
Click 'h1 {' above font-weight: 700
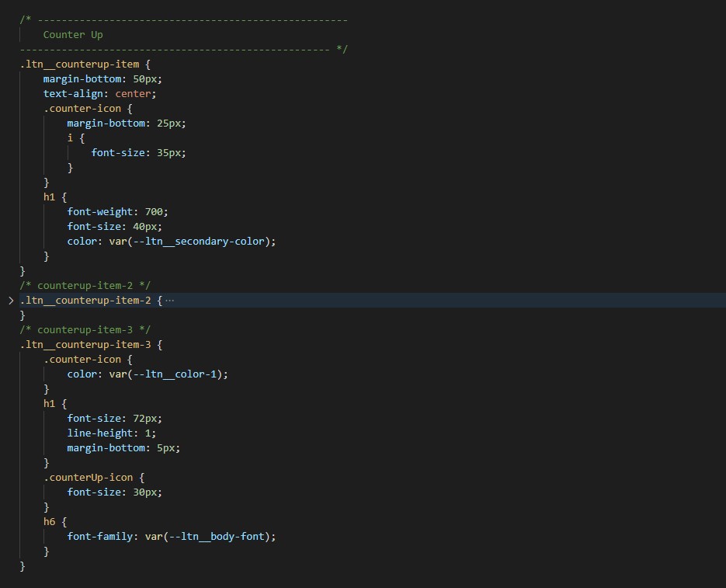point(55,197)
